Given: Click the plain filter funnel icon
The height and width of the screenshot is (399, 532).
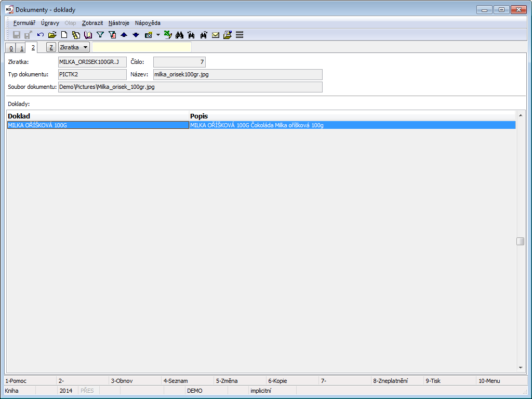Looking at the screenshot, I should coord(100,35).
